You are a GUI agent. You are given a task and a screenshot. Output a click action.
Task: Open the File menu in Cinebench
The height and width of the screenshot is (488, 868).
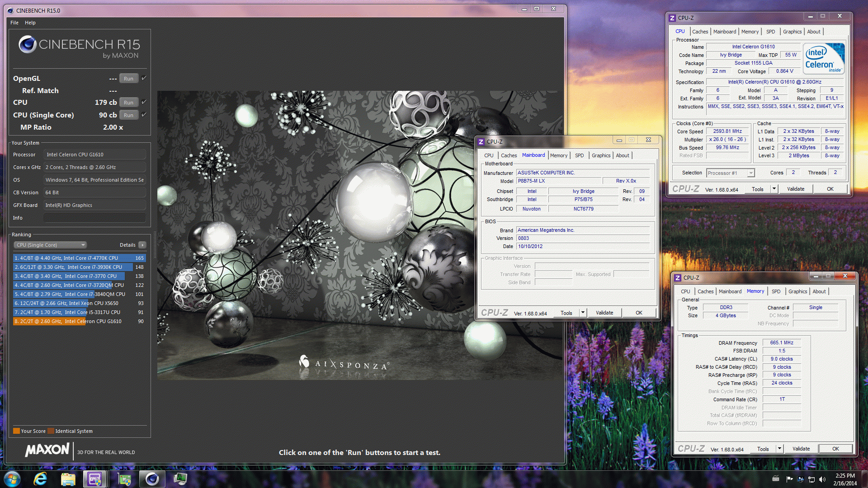[x=14, y=23]
